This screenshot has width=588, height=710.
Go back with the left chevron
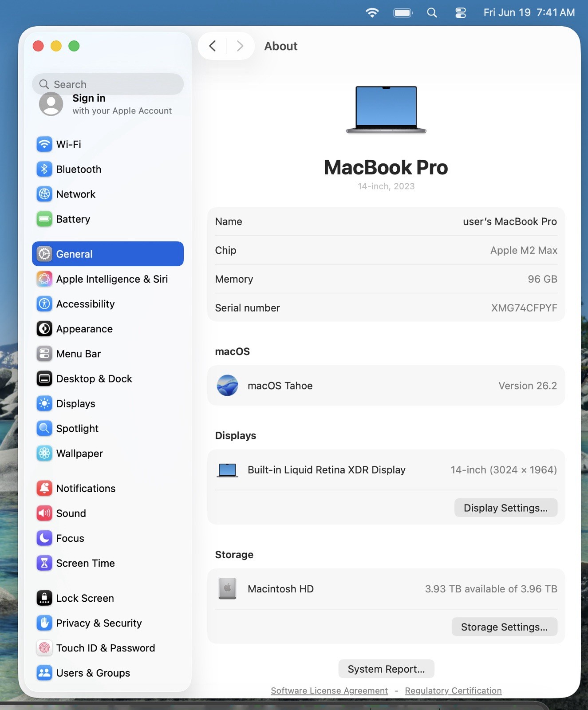coord(213,46)
